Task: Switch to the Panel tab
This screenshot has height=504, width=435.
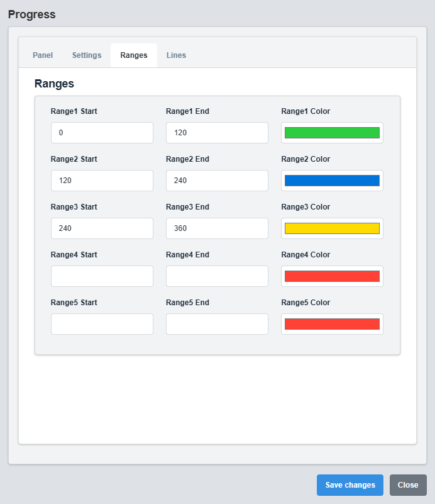Action: point(42,55)
